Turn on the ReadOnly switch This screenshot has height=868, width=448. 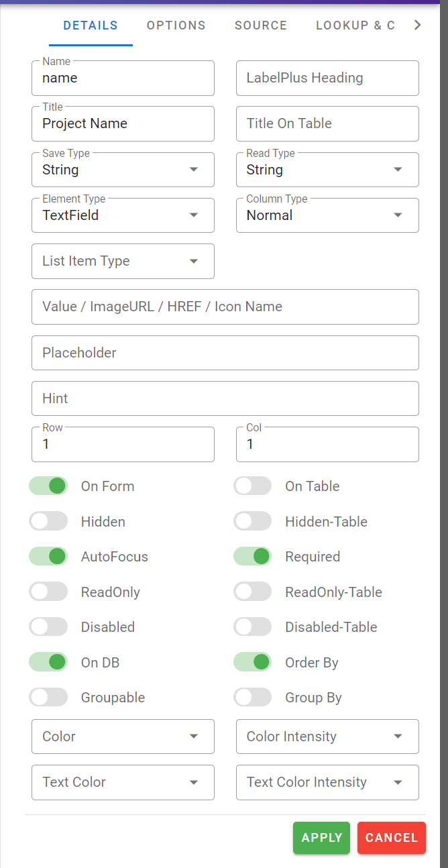coord(49,592)
